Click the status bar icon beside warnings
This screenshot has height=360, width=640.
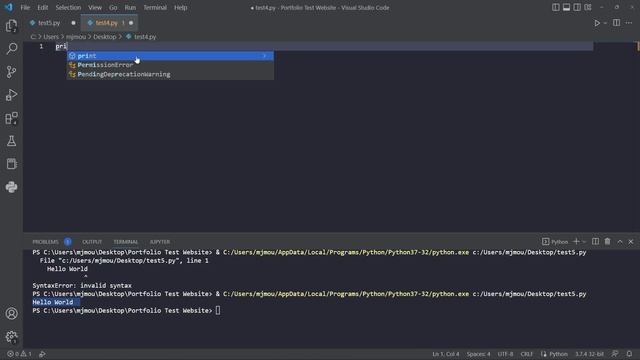42,354
